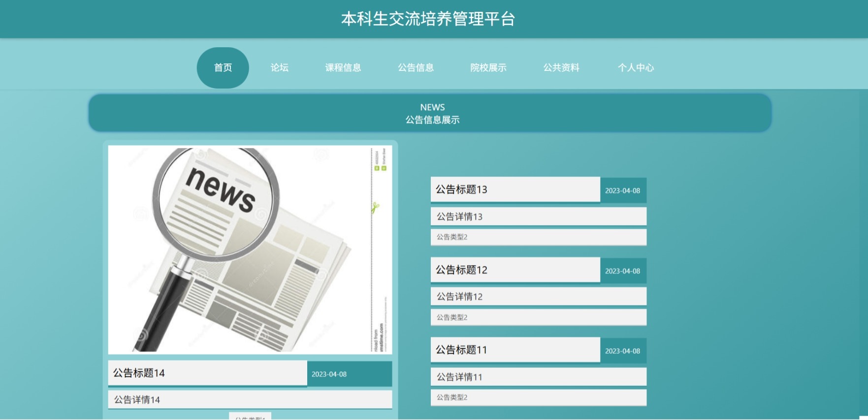Click the 公告详情11 detail row
Image resolution: width=868 pixels, height=420 pixels.
click(539, 377)
